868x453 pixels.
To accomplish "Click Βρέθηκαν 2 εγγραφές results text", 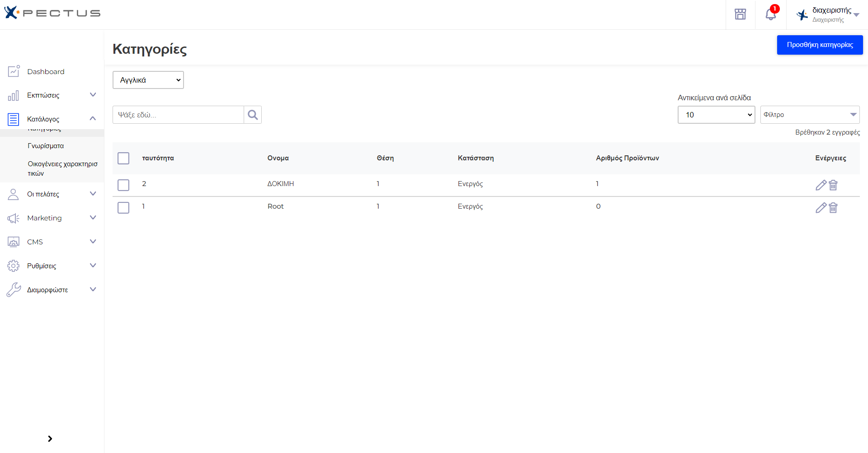I will pyautogui.click(x=827, y=132).
